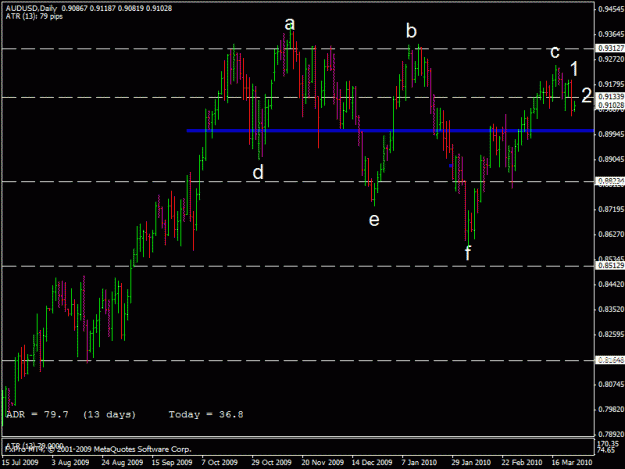Select the wave label 'e' text
This screenshot has width=625, height=469.
(x=374, y=220)
